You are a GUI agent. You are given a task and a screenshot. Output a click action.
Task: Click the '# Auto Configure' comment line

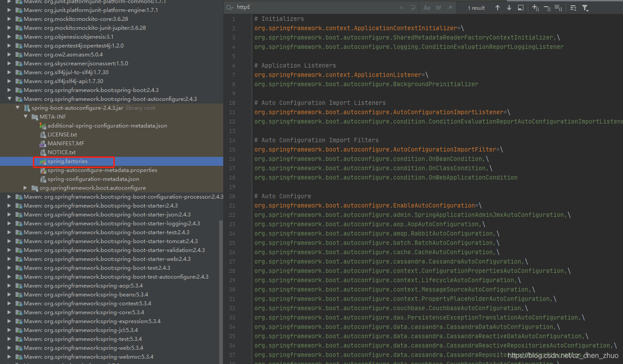(283, 196)
